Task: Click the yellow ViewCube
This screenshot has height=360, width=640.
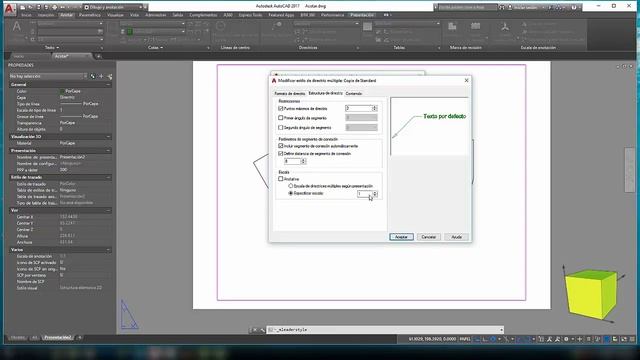Action: [x=591, y=294]
